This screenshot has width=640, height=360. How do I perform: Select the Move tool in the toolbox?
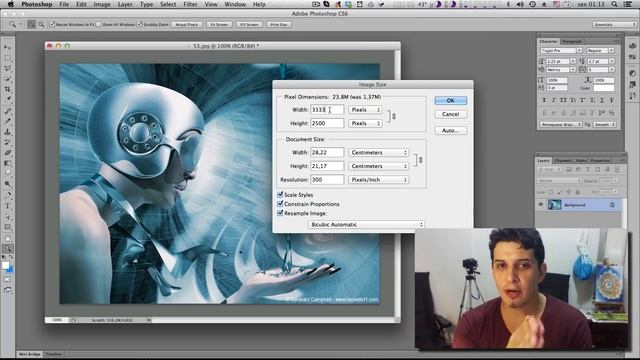[7, 47]
